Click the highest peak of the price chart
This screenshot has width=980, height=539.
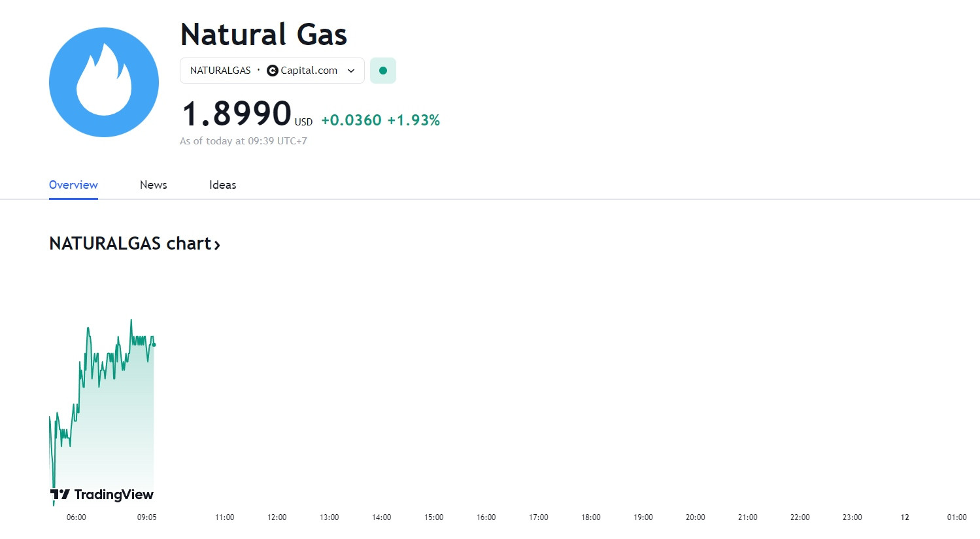131,320
